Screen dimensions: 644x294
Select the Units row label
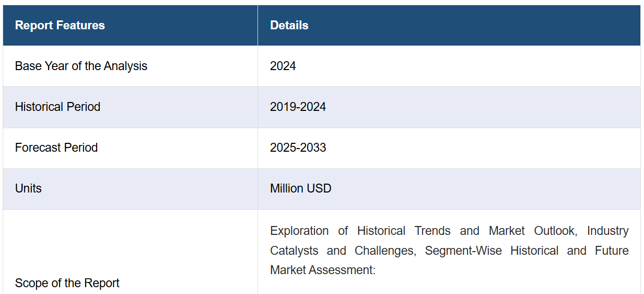click(28, 188)
